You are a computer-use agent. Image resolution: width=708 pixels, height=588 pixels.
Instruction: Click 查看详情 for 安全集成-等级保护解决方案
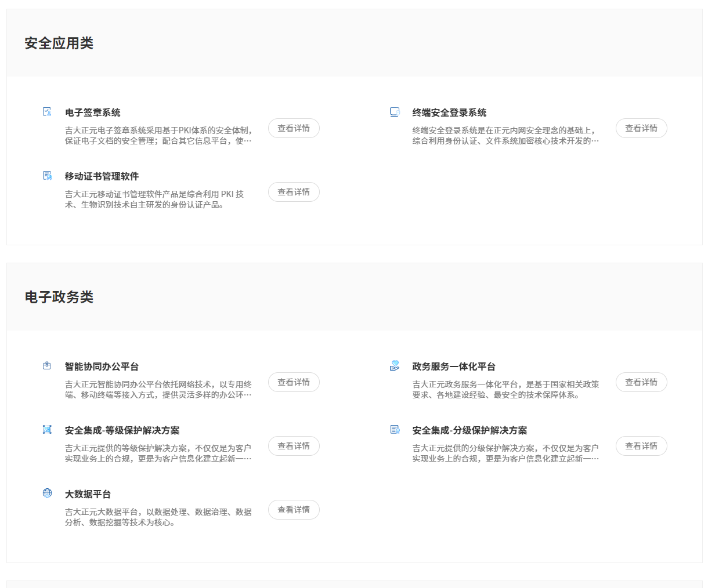[294, 446]
